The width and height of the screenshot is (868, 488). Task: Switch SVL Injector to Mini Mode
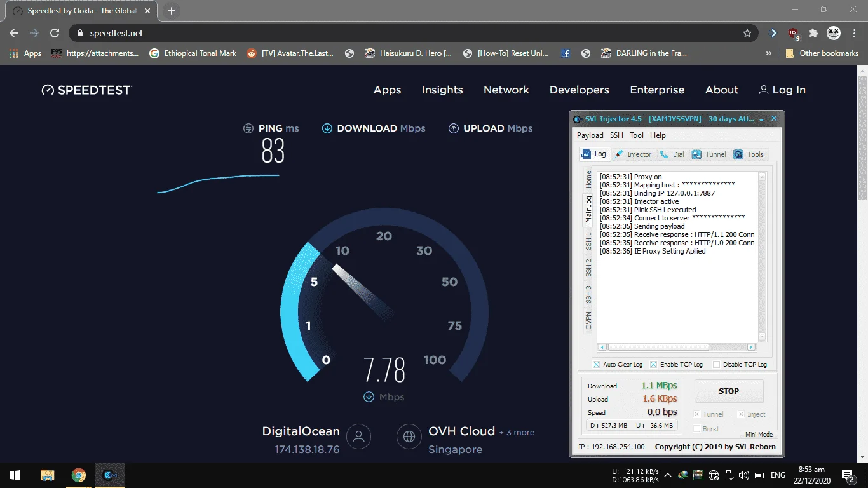click(759, 435)
